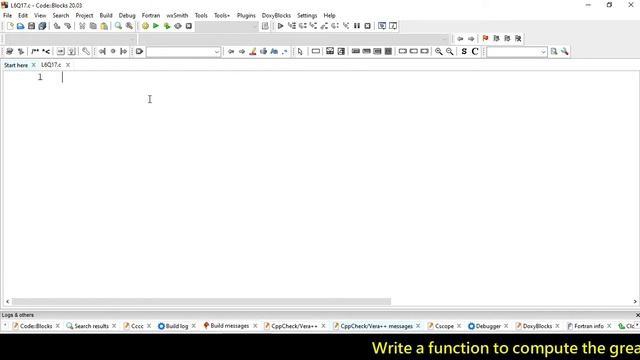
Task: Click the Copy icon in toolbar
Action: click(93, 26)
